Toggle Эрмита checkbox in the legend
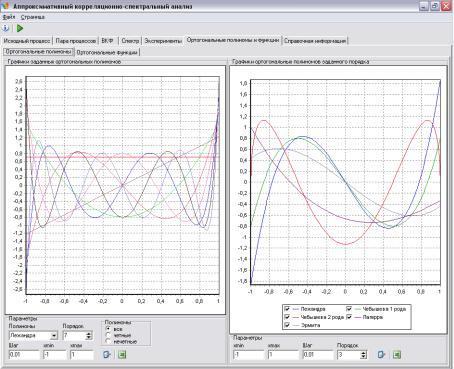Screen dimensions: 454x369 (x=287, y=325)
